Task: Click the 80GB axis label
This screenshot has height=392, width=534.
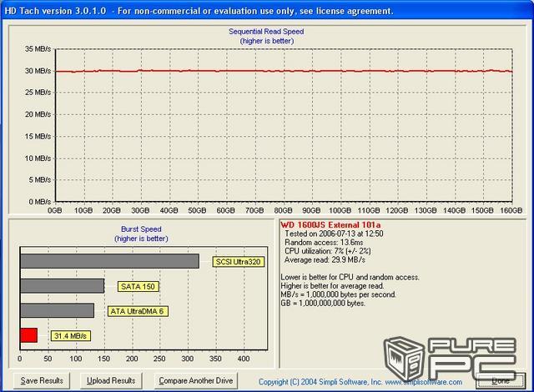Action: click(283, 211)
